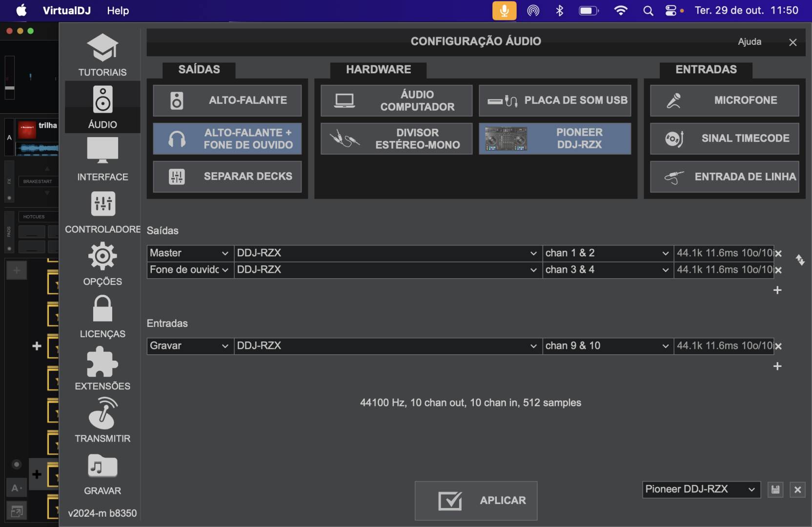Viewport: 812px width, 527px height.
Task: Click the trilha track cover thumbnail
Action: 27,130
